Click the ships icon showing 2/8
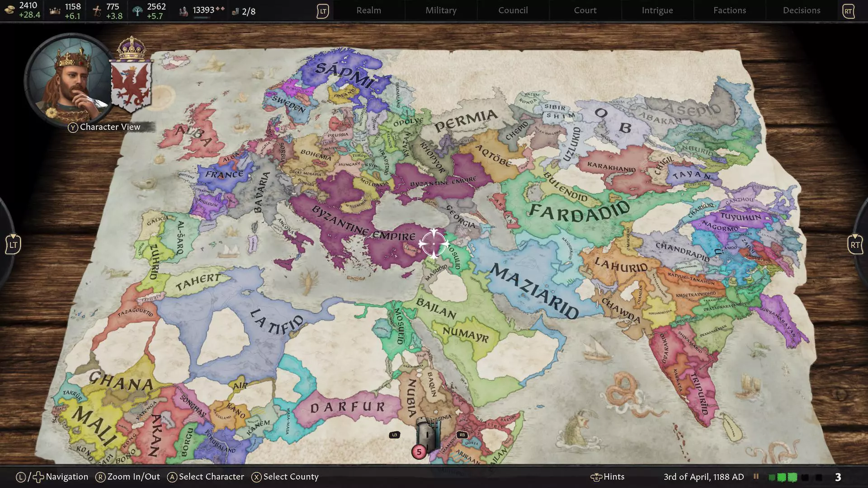The height and width of the screenshot is (488, 868). [x=236, y=11]
